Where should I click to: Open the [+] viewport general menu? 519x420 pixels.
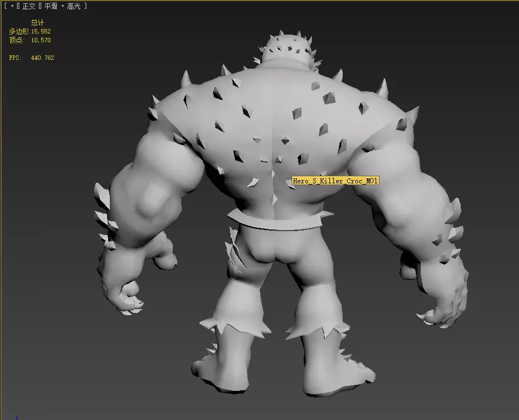(12, 6)
